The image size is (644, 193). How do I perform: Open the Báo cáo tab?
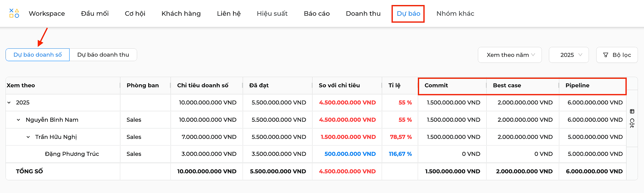point(317,14)
